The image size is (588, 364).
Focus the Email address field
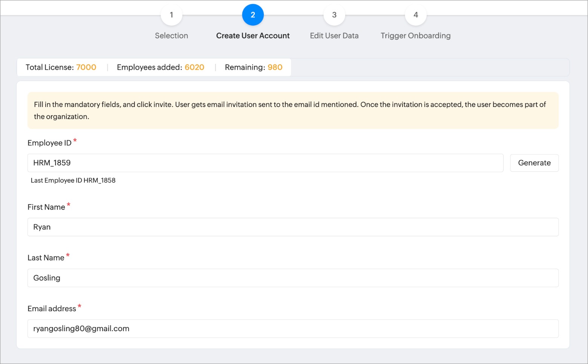(x=293, y=329)
